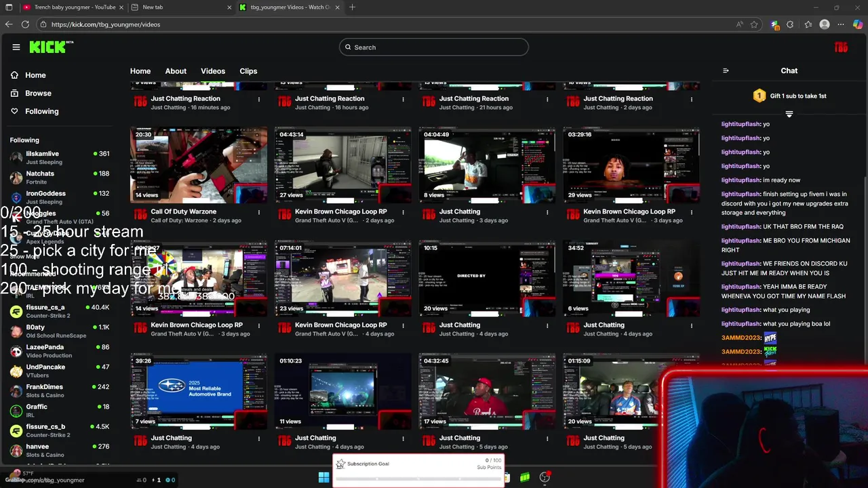The width and height of the screenshot is (868, 488).
Task: Switch to channel Clips tab
Action: click(248, 71)
